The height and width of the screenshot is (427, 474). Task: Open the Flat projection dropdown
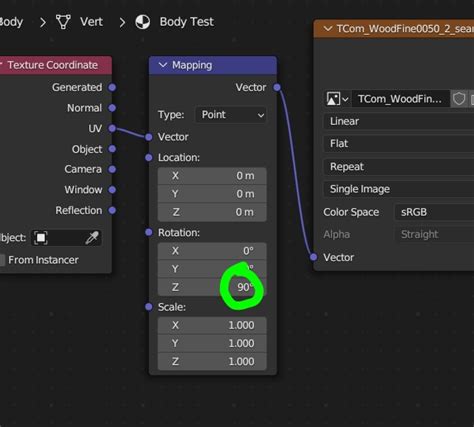coord(399,144)
